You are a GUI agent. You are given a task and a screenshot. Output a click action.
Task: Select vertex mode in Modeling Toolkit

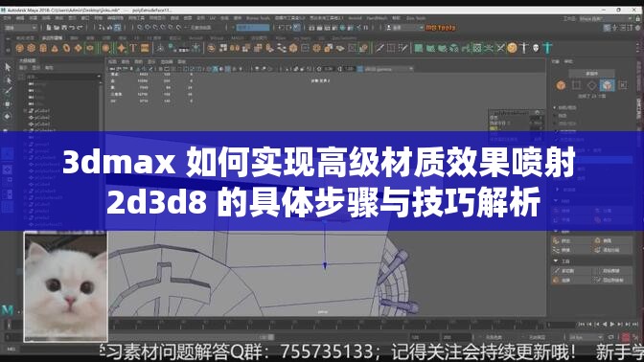tap(576, 85)
